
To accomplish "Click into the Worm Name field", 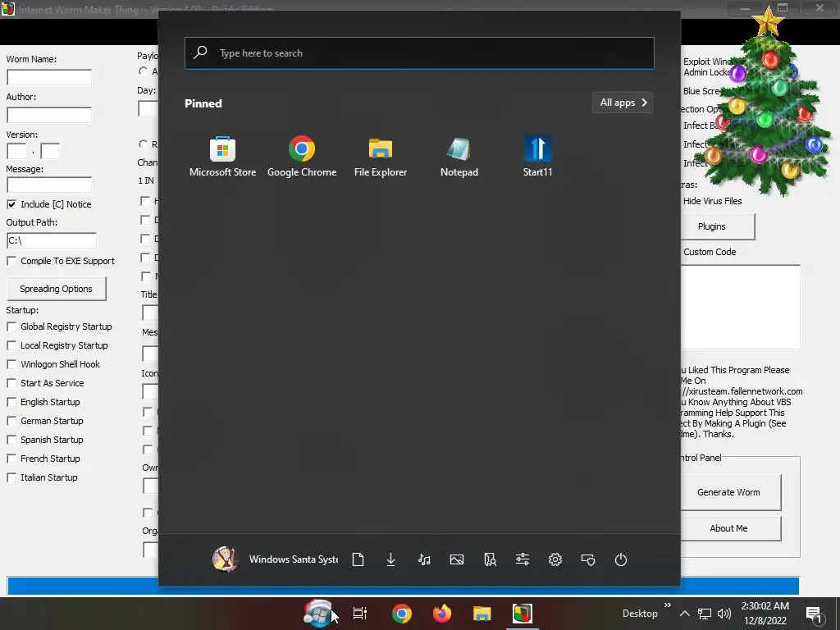I will (x=49, y=77).
